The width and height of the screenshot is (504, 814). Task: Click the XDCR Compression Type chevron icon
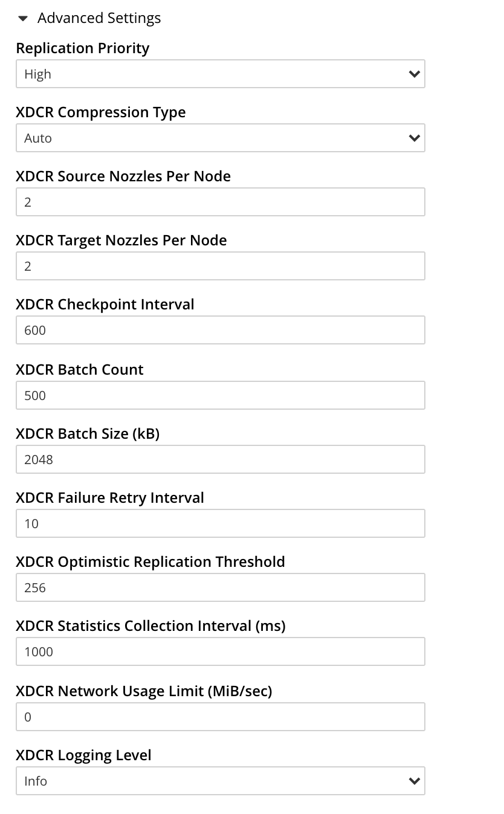coord(415,138)
